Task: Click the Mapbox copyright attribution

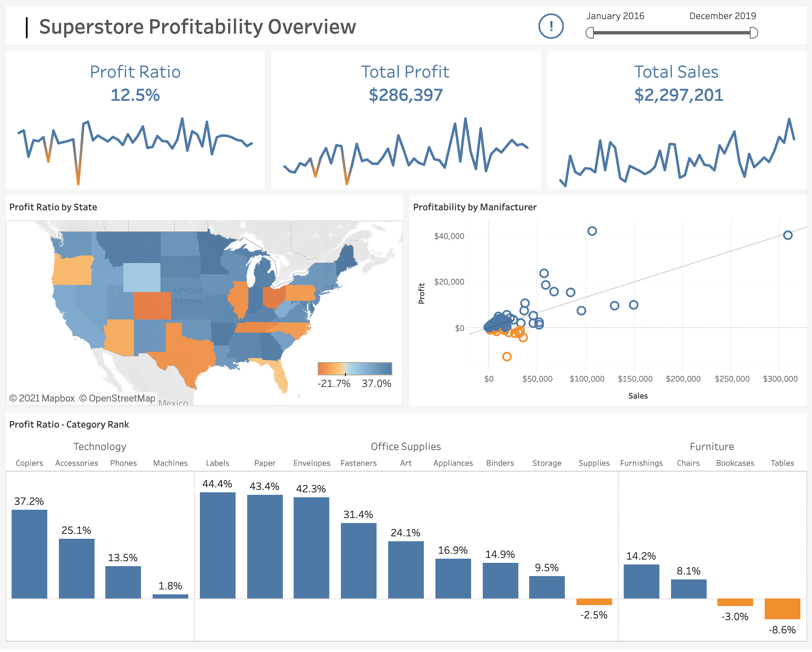Action: [x=41, y=398]
